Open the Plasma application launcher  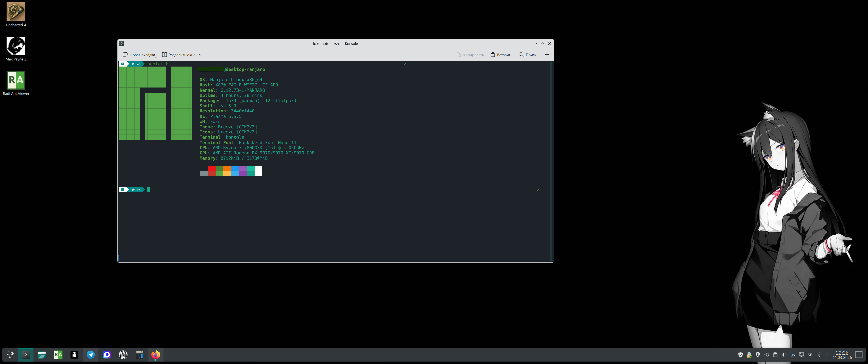click(x=10, y=355)
